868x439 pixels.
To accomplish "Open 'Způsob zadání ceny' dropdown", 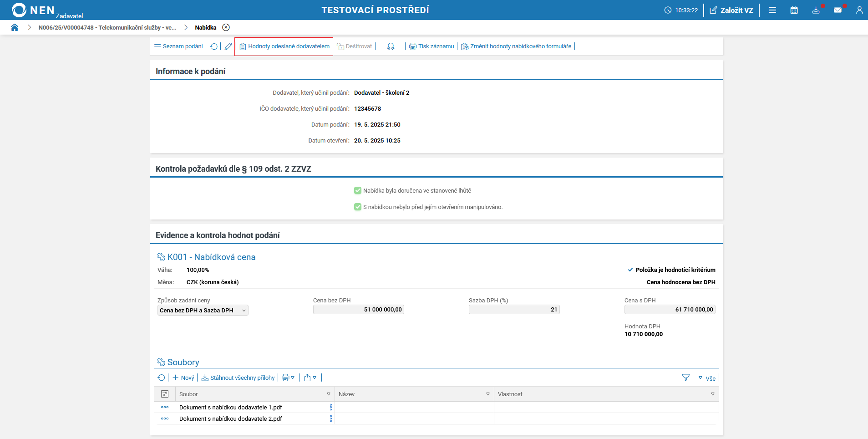I will pos(203,311).
